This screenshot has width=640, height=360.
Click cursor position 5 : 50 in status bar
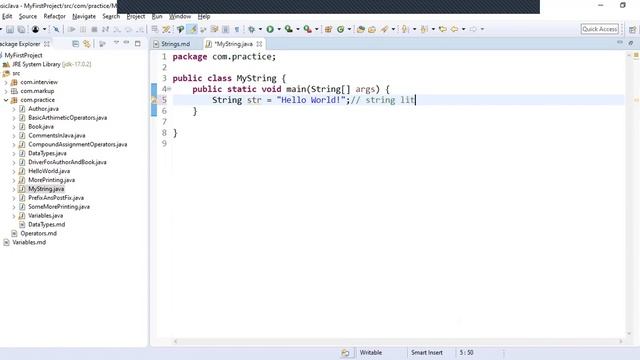coord(466,353)
